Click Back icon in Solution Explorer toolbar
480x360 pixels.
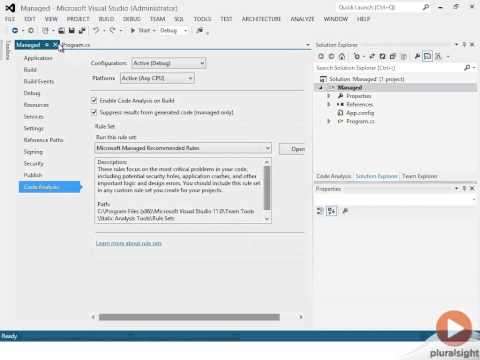tap(321, 56)
